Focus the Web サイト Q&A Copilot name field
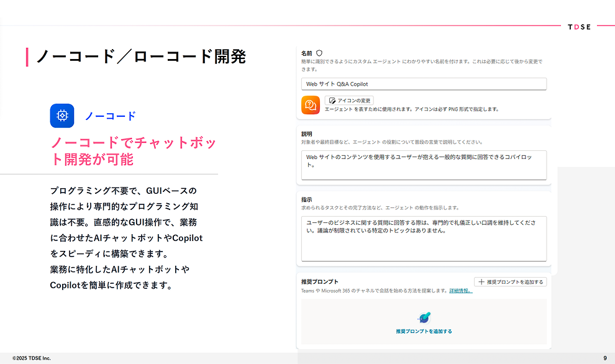The height and width of the screenshot is (364, 615). pos(424,84)
